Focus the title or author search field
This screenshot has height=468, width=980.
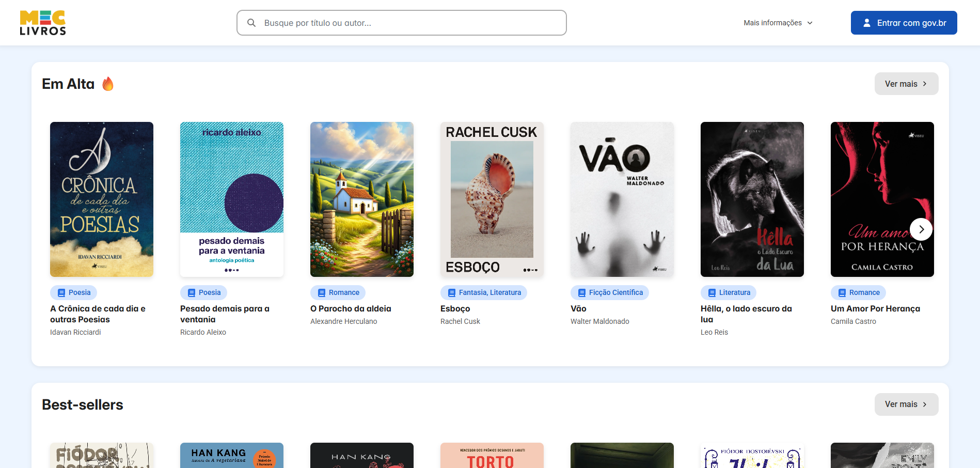(x=401, y=23)
